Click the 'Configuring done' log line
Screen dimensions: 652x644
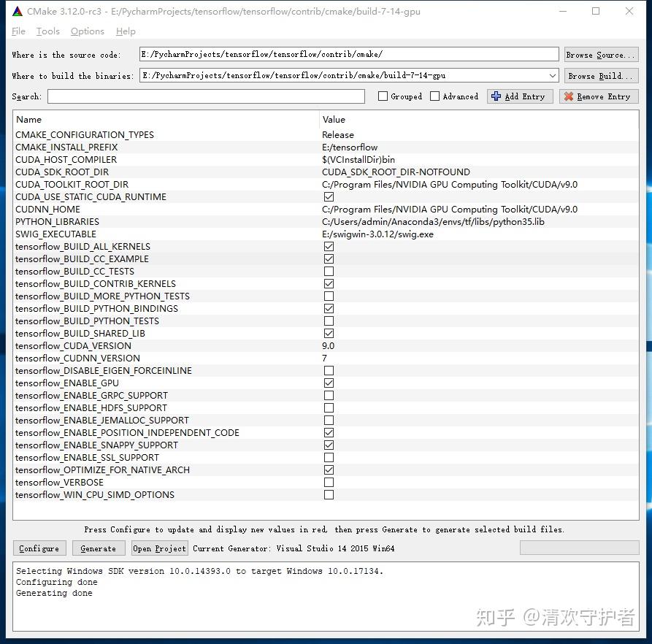point(56,582)
